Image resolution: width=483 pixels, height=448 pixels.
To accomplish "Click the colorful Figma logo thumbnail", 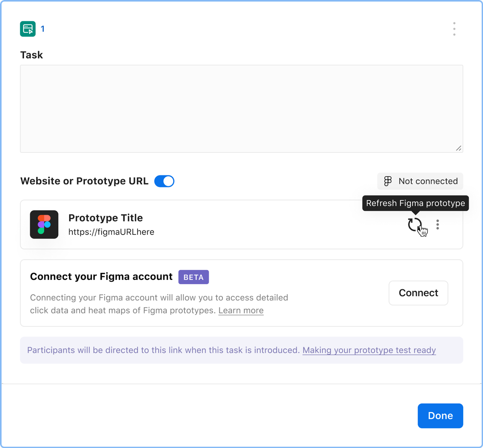I will [44, 224].
